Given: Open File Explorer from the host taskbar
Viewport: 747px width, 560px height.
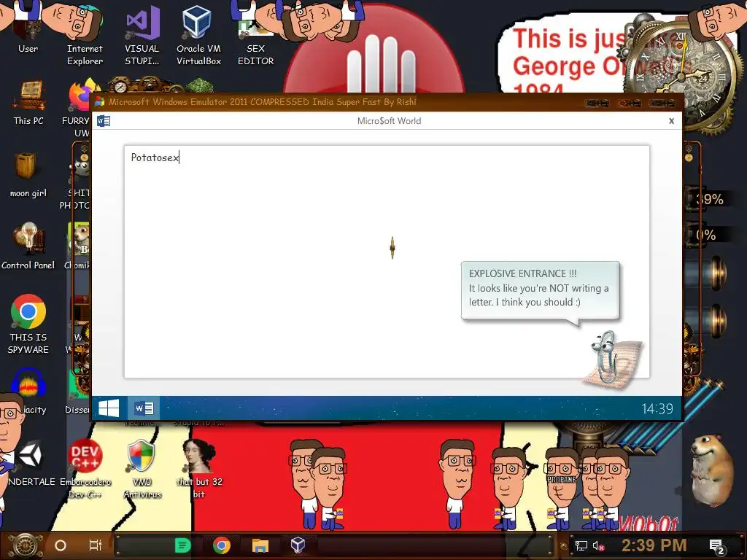Looking at the screenshot, I should click(260, 545).
